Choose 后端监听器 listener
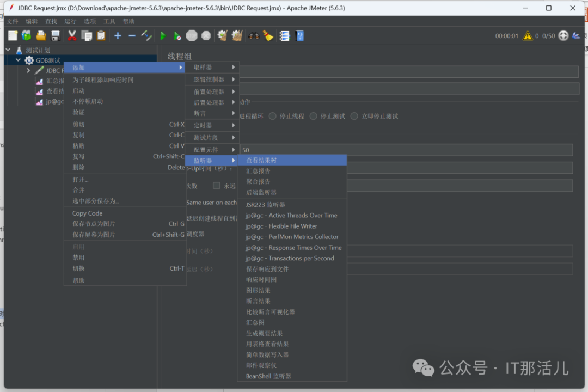Image resolution: width=588 pixels, height=392 pixels. 292,192
